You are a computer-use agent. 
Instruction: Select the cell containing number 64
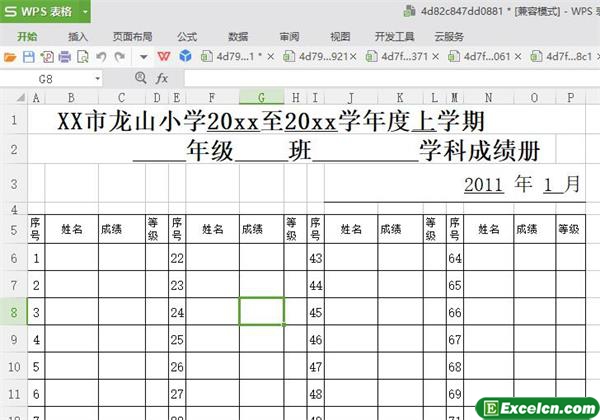pyautogui.click(x=455, y=258)
